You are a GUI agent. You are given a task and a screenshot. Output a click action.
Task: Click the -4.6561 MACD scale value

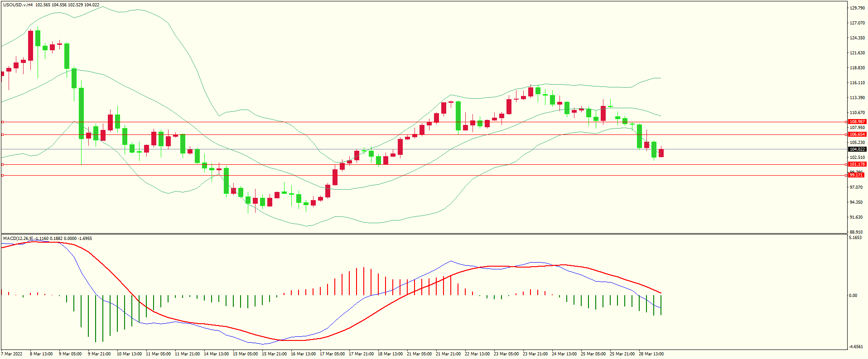tap(856, 347)
